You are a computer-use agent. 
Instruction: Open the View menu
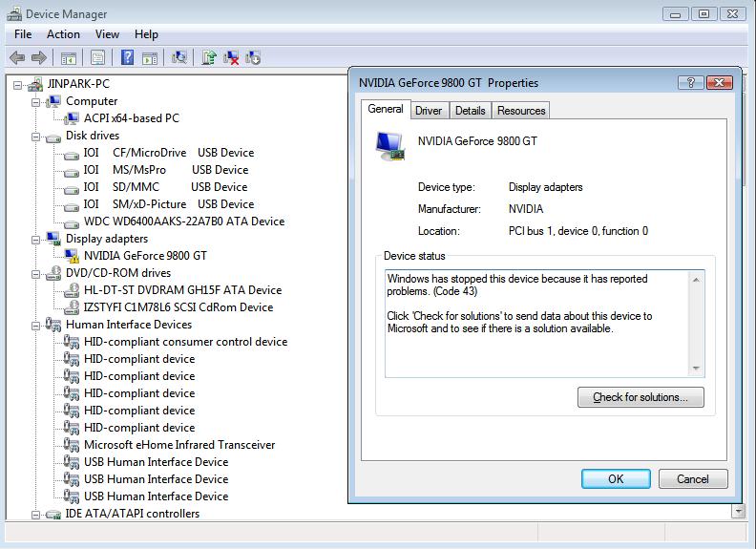(107, 34)
